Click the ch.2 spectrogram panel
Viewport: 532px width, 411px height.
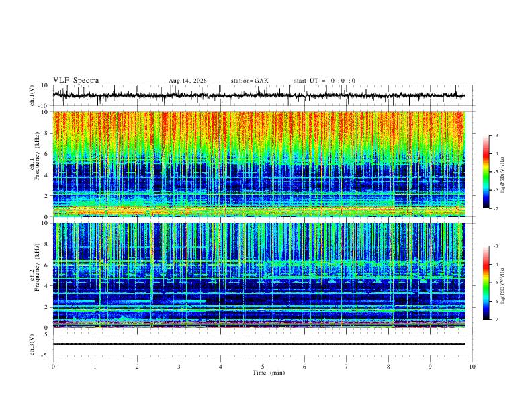coord(259,275)
